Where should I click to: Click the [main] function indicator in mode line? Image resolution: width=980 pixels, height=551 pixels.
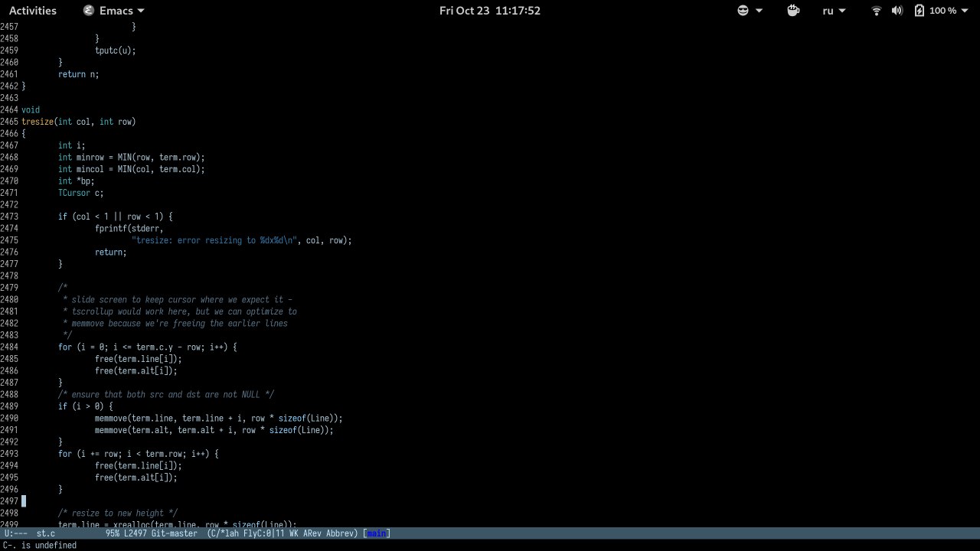pos(376,533)
